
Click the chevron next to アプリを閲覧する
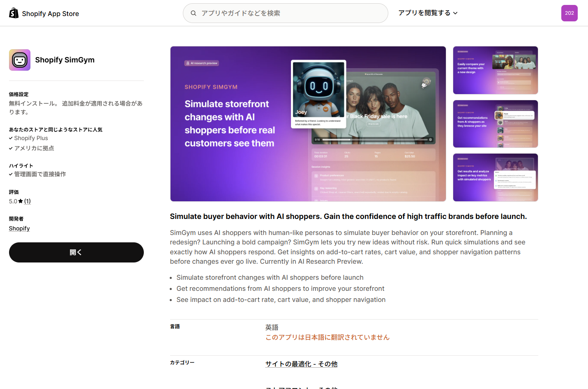455,13
